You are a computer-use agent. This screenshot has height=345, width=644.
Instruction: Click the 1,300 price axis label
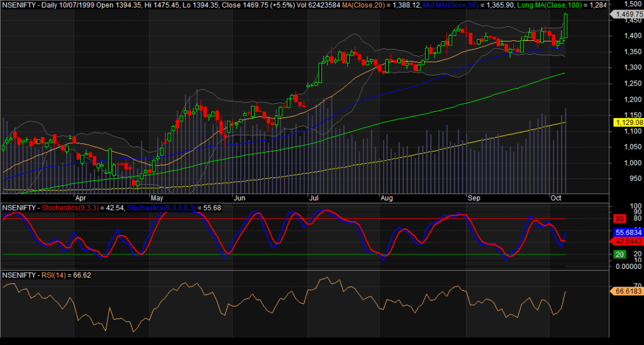click(633, 67)
